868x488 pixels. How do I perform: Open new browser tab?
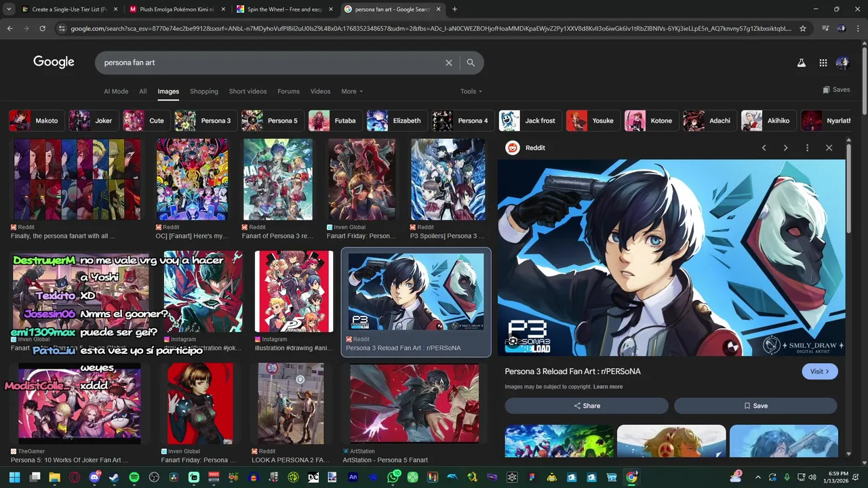(454, 9)
